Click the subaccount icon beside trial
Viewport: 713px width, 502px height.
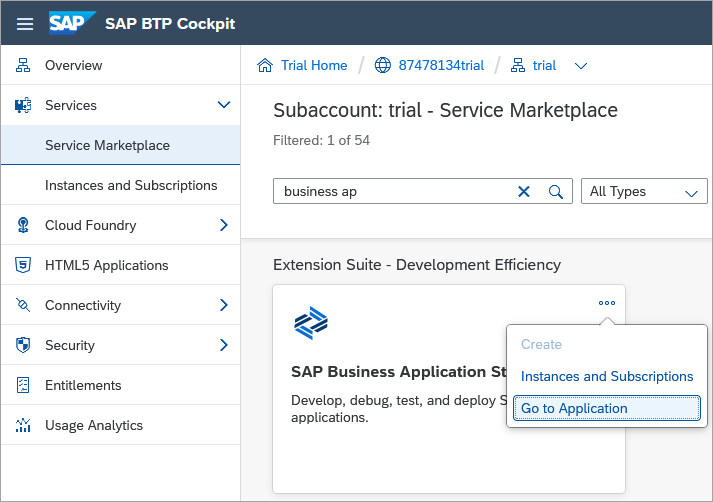tap(517, 65)
